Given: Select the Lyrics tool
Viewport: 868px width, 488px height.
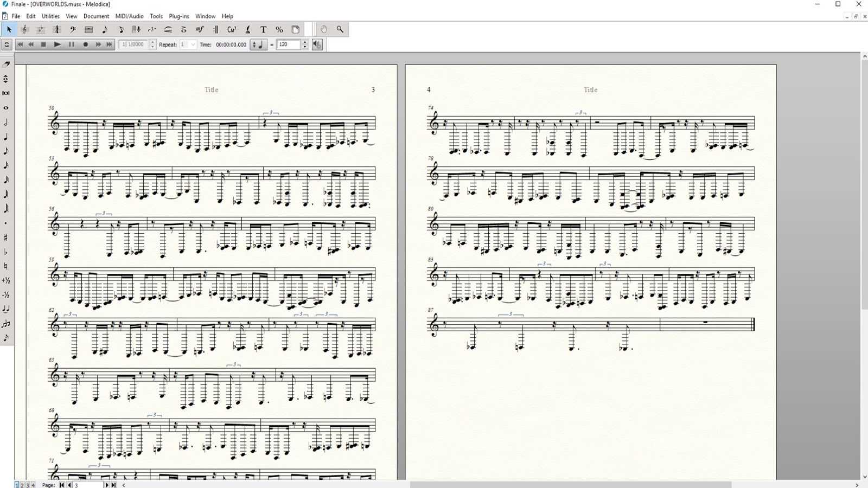Looking at the screenshot, I should pos(247,29).
